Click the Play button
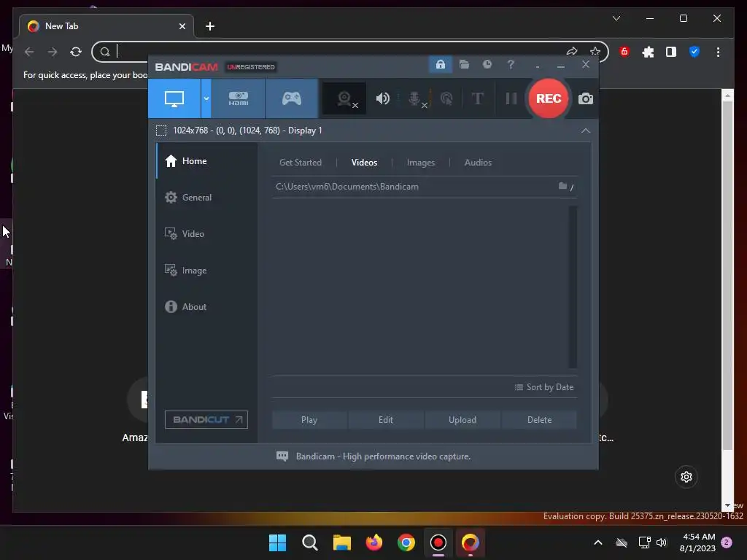 [x=309, y=420]
